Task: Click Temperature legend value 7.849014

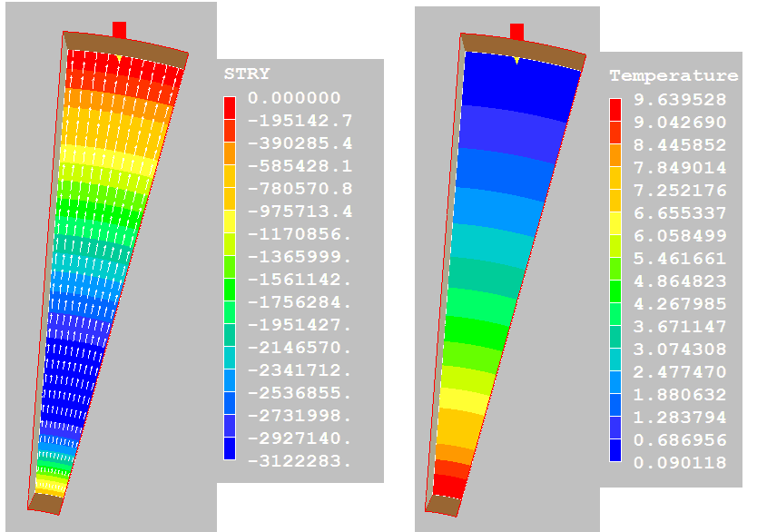Action: [680, 168]
